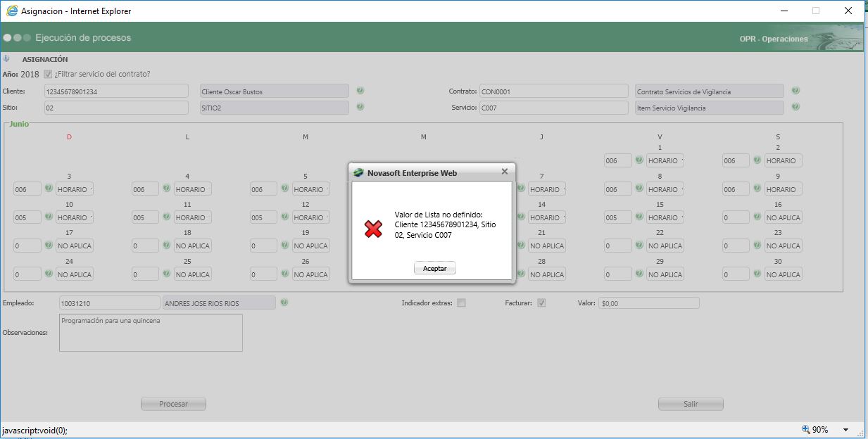This screenshot has height=439, width=868.
Task: Open the NO APLICA dropdown for day 21
Action: tap(547, 246)
